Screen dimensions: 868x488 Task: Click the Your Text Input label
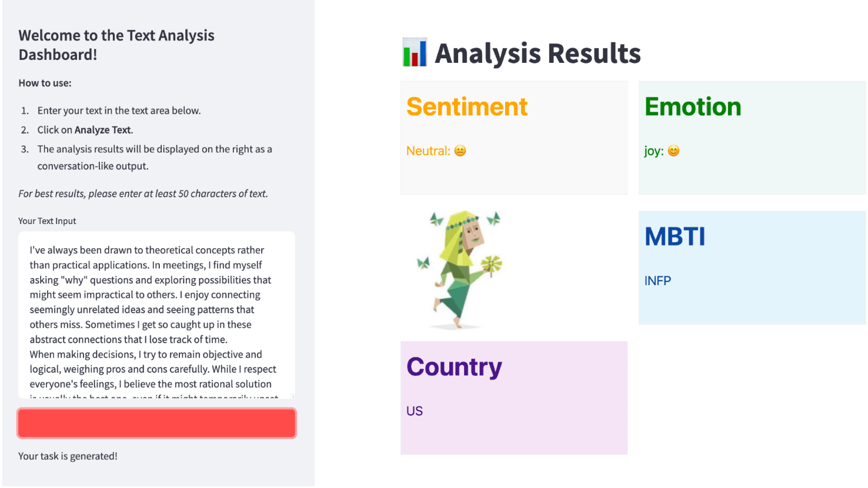click(x=47, y=221)
